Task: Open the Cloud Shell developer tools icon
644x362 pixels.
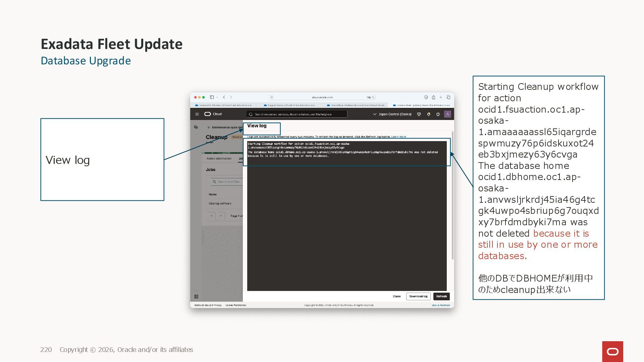Action: coord(419,114)
